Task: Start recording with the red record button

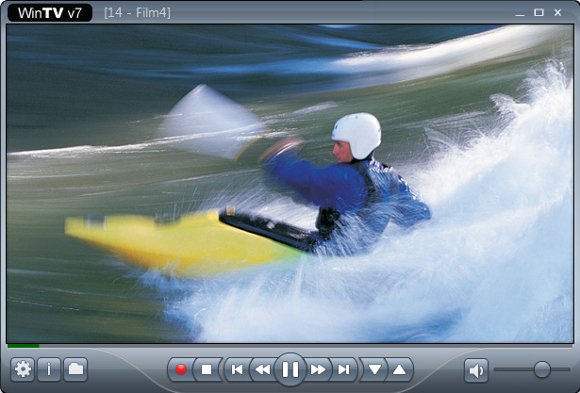Action: 181,369
